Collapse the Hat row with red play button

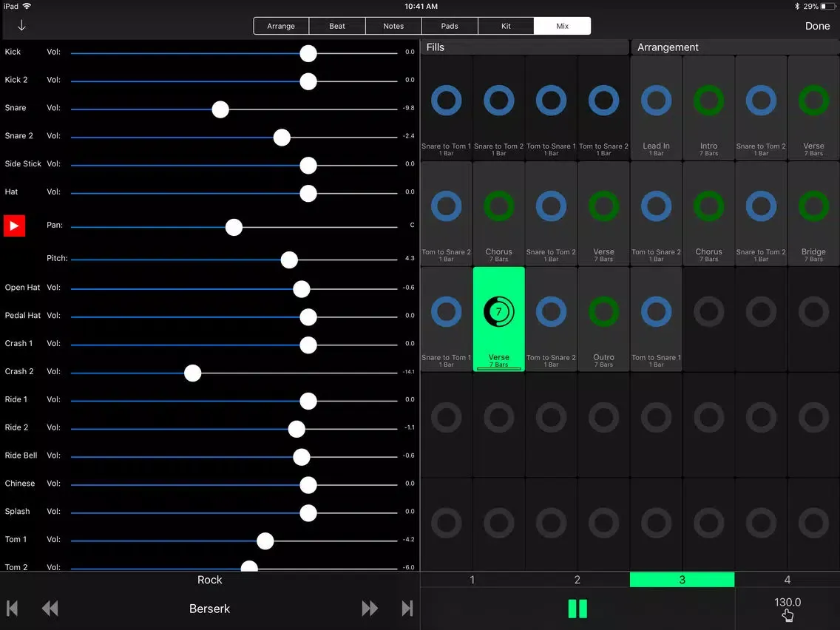tap(15, 226)
